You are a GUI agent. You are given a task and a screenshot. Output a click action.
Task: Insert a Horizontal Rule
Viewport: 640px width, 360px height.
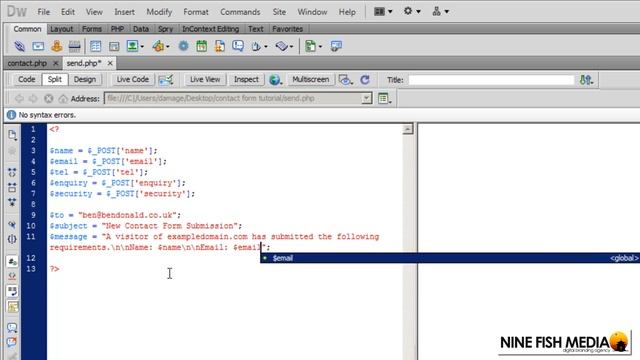tap(74, 46)
